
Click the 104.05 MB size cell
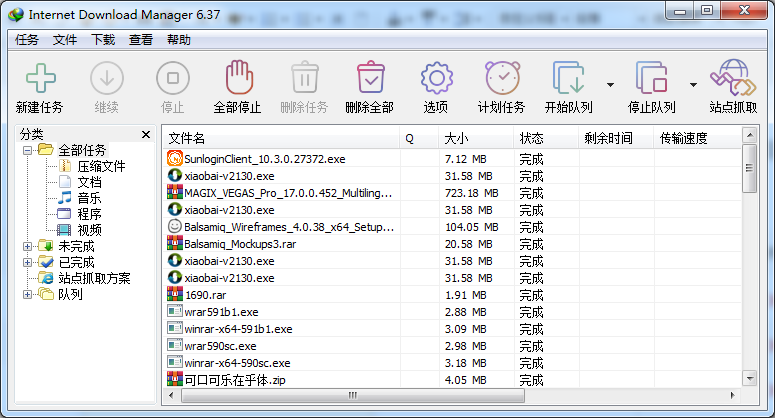click(471, 227)
